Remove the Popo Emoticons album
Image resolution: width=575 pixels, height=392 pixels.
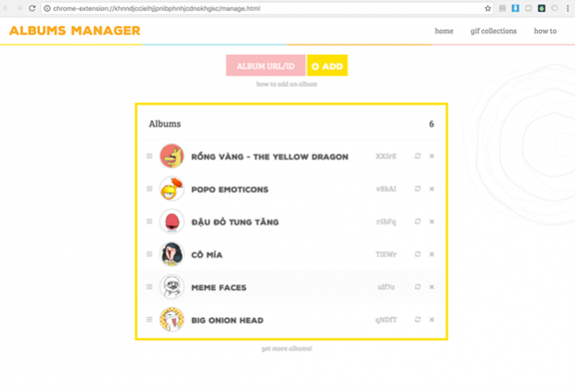coord(431,189)
